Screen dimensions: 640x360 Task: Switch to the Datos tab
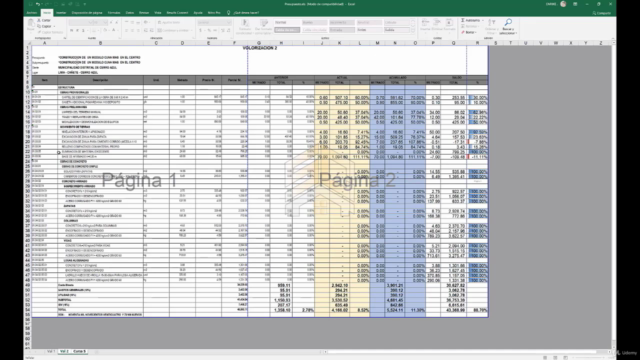(130, 13)
